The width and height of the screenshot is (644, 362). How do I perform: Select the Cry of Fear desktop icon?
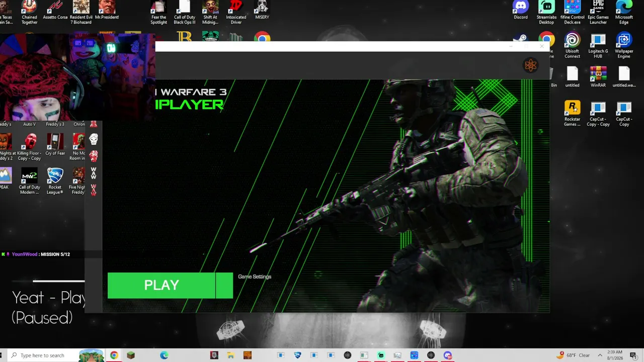pos(55,145)
